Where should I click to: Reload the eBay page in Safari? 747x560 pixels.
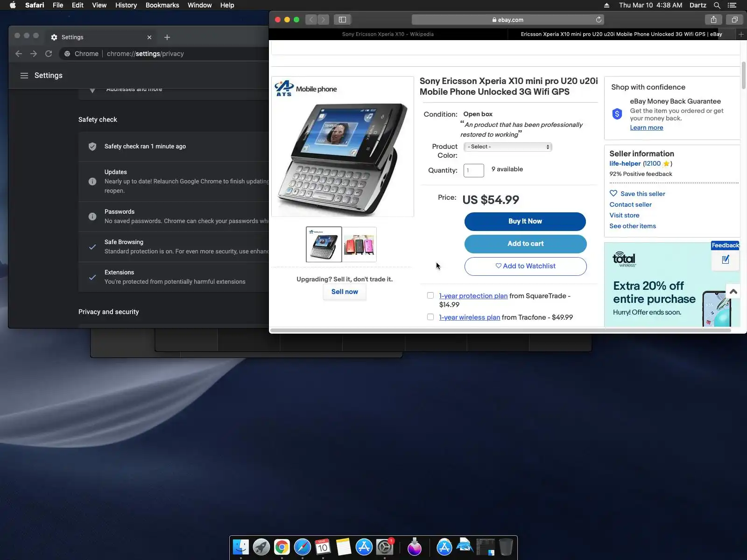pos(599,20)
